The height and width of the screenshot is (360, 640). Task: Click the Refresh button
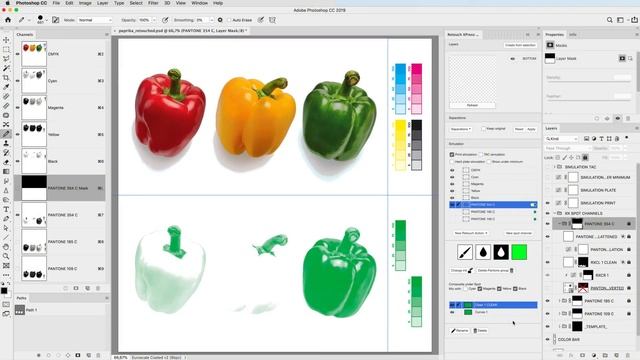click(472, 105)
